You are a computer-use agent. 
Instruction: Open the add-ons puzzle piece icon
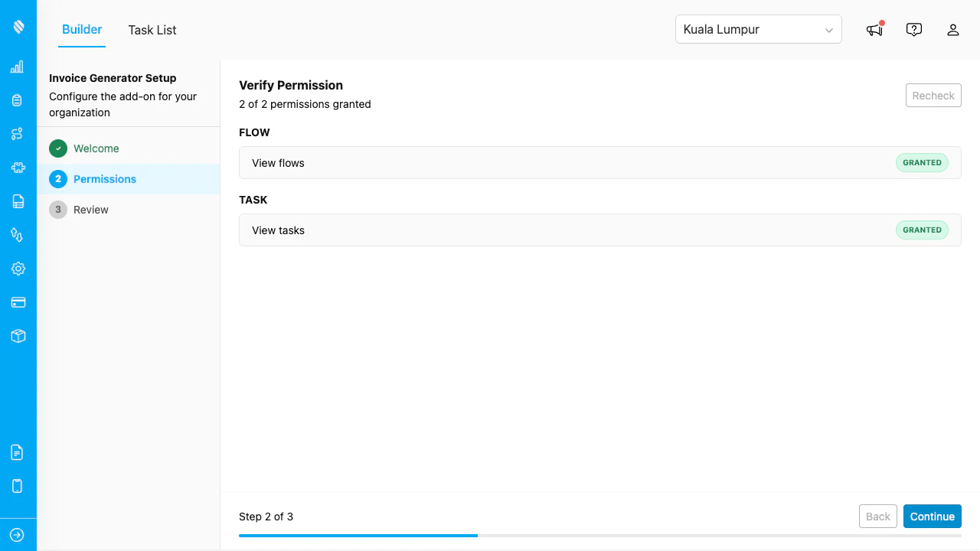(17, 168)
